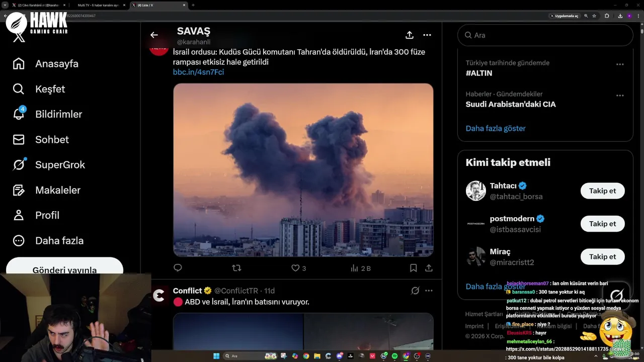Expand trends with Daha fazla göster
The width and height of the screenshot is (644, 362).
496,128
